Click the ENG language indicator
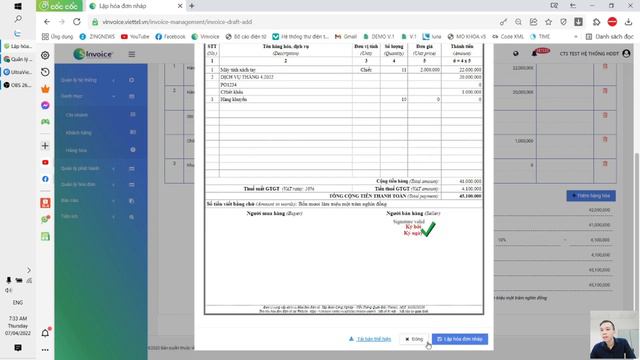This screenshot has width=640, height=360. tap(18, 302)
